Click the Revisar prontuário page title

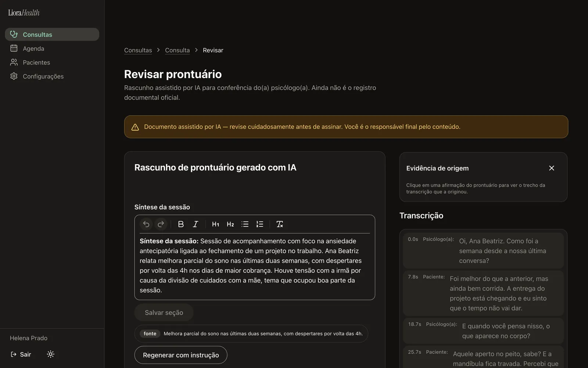(x=173, y=74)
